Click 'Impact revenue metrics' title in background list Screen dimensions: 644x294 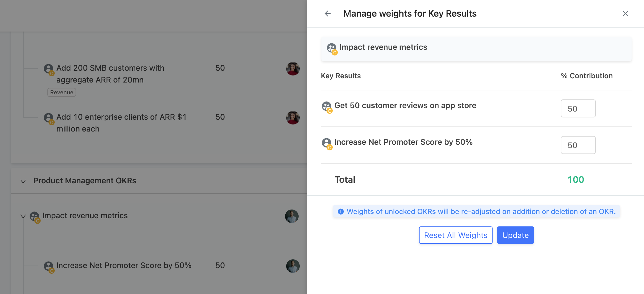[85, 215]
